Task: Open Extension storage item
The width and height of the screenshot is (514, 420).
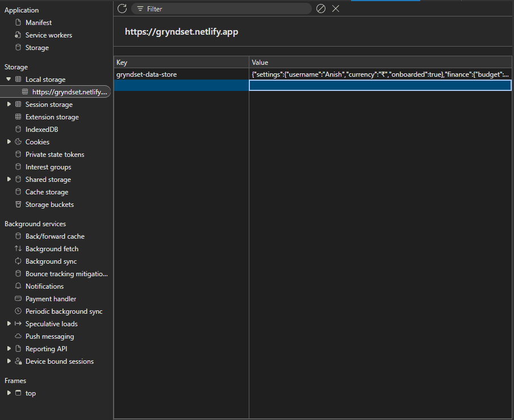Action: pyautogui.click(x=52, y=117)
